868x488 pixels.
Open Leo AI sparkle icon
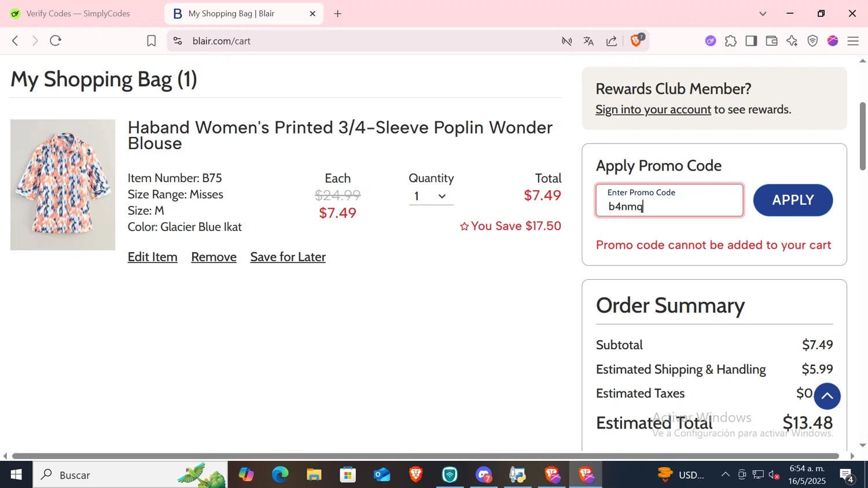[792, 40]
